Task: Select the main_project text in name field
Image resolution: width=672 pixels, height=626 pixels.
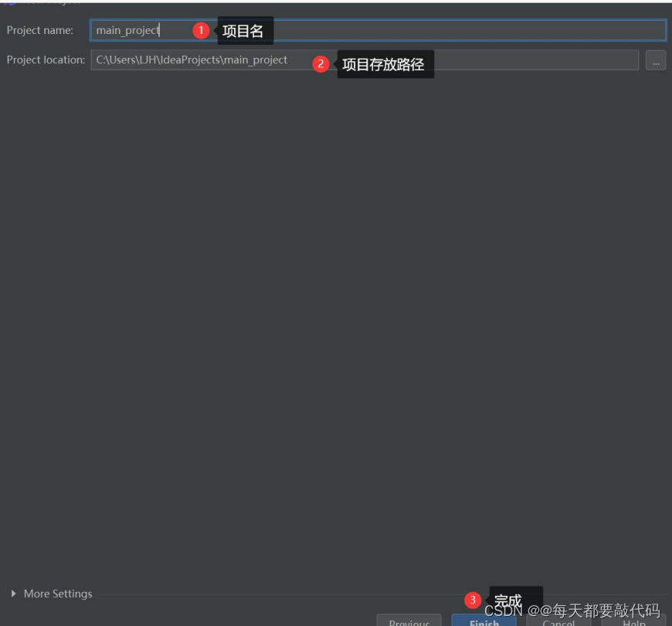Action: [126, 30]
